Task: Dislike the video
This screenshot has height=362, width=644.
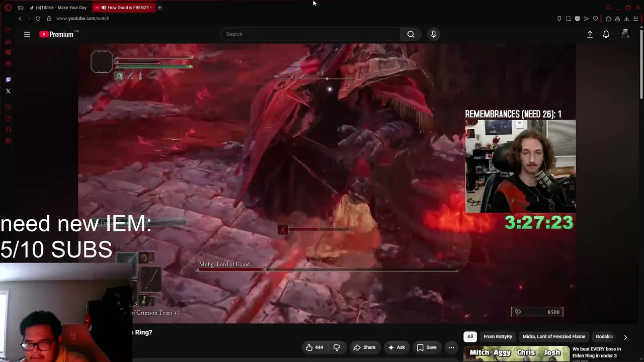Action: click(x=337, y=347)
